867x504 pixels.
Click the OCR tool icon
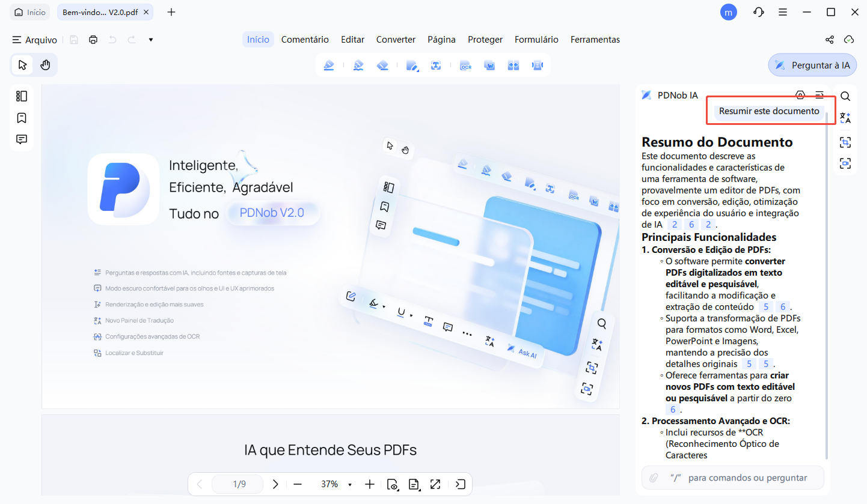(x=465, y=65)
